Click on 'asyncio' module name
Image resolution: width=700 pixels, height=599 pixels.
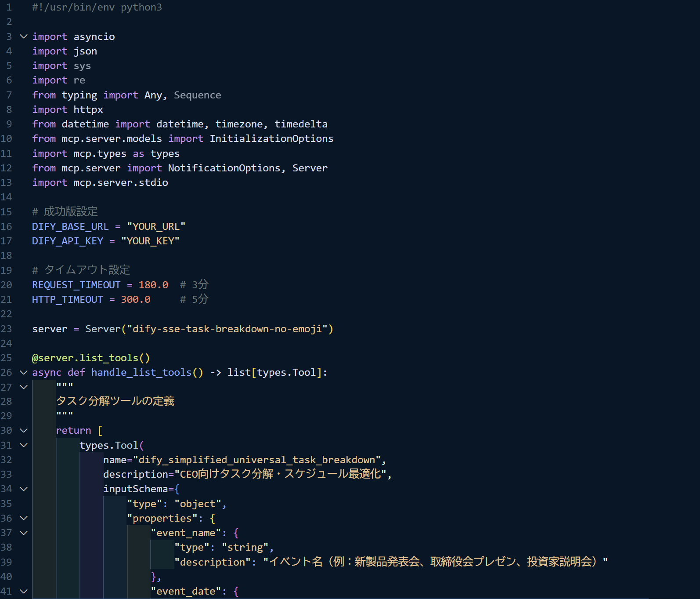pyautogui.click(x=94, y=36)
